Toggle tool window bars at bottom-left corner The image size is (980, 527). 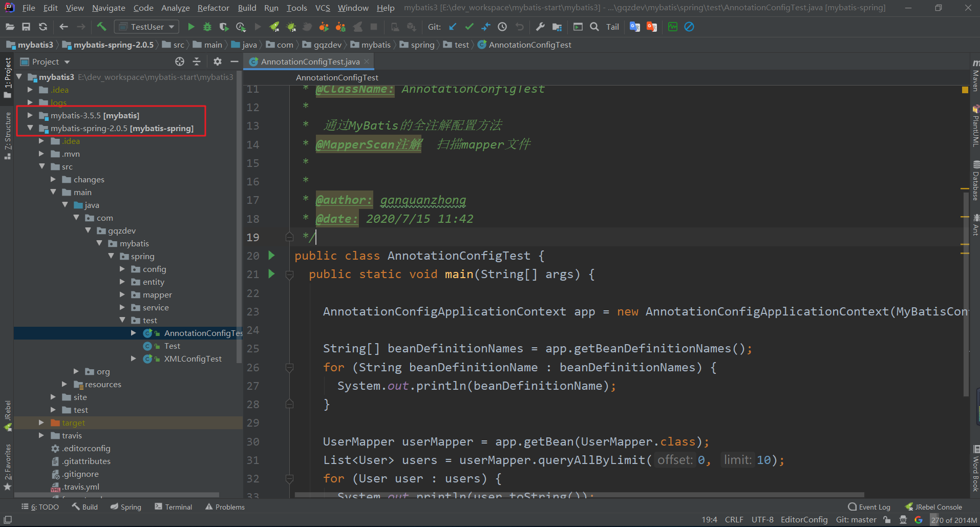tap(8, 520)
